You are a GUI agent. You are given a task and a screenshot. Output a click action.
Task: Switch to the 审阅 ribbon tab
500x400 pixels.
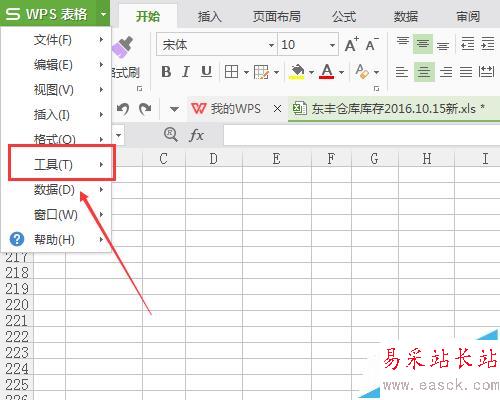tap(468, 16)
